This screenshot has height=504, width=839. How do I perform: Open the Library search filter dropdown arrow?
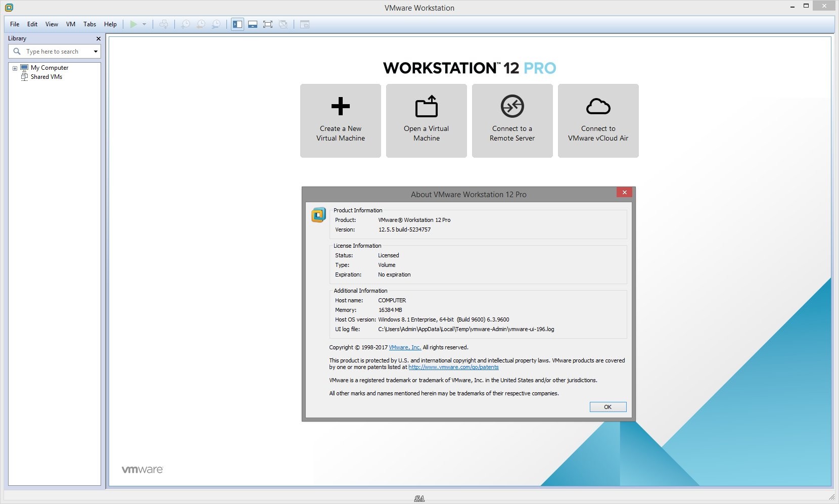point(96,52)
